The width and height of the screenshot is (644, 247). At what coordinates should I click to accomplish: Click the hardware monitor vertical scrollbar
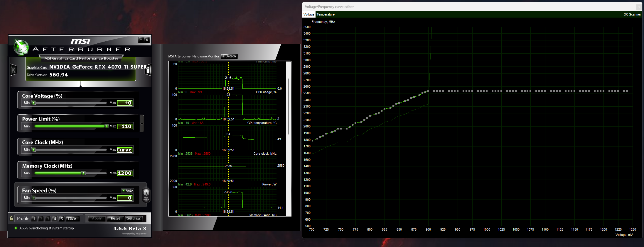point(289,106)
